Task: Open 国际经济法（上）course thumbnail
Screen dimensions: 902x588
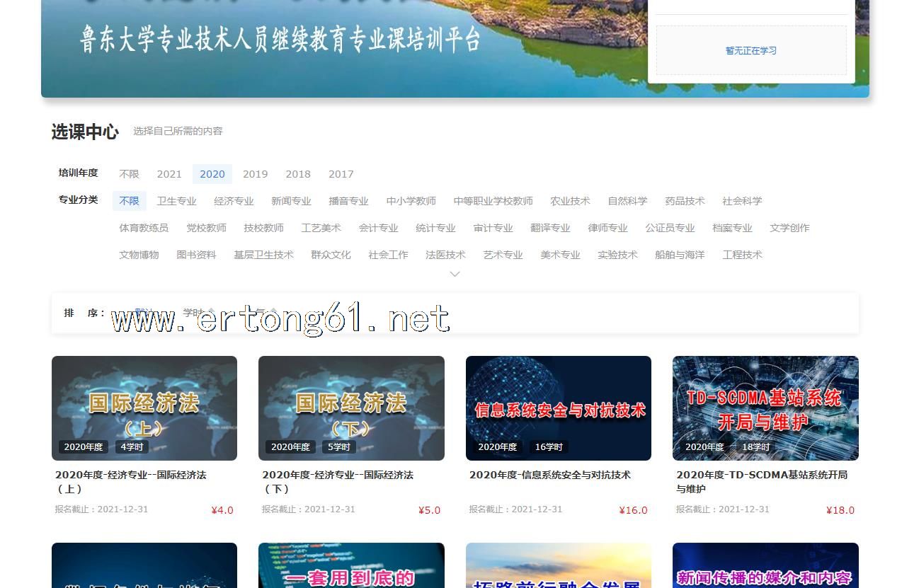Action: tap(144, 408)
